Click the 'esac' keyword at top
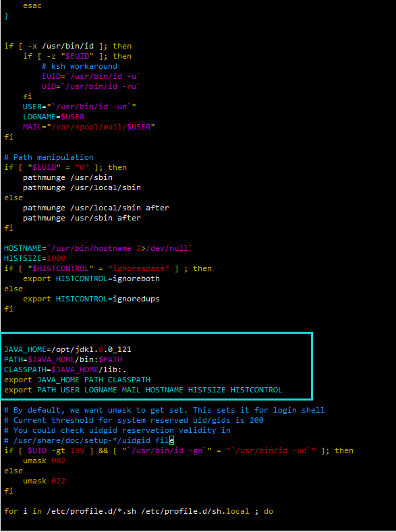396x532 pixels. [x=32, y=6]
